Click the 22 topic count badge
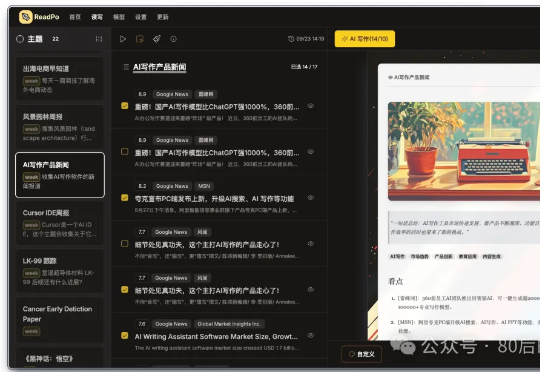 point(55,39)
